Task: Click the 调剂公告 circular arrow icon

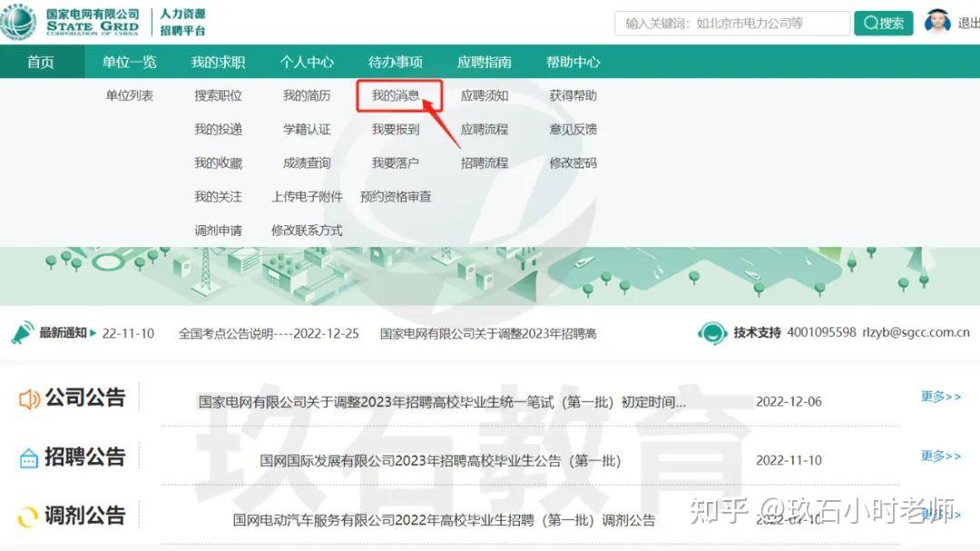Action: coord(27,517)
